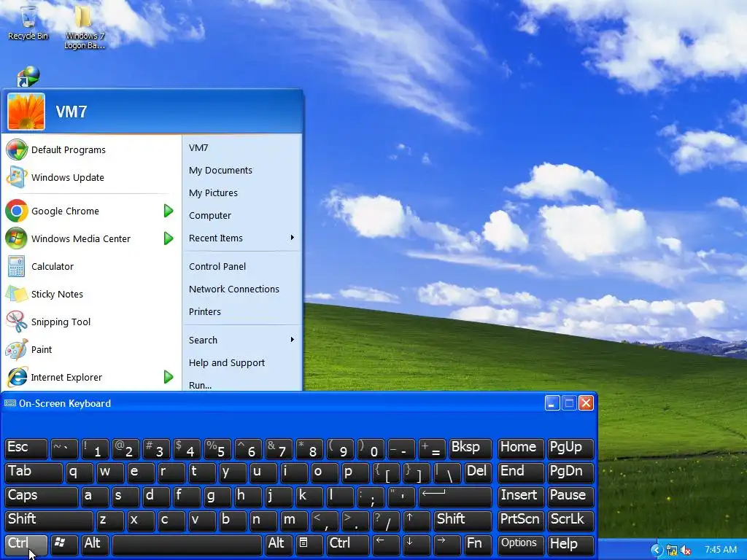
Task: Open the VM7 user folder link
Action: [242, 147]
